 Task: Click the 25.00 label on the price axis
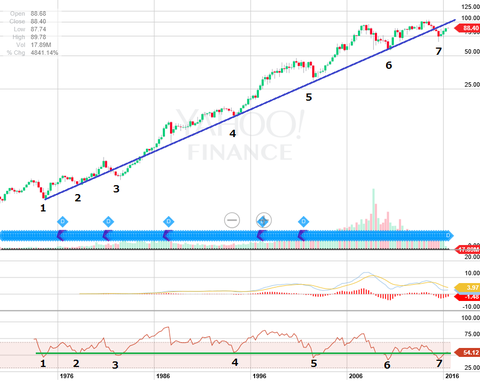472,85
